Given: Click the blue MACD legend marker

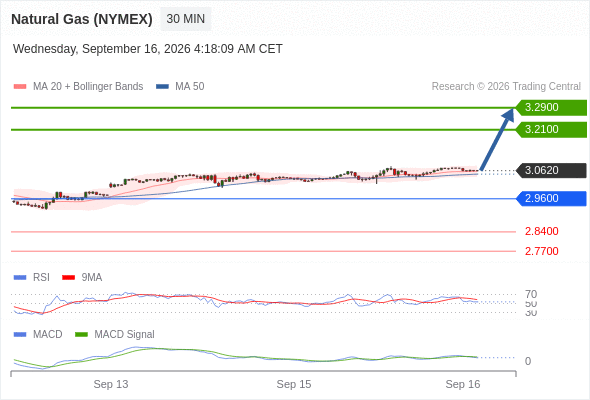Looking at the screenshot, I should coord(20,334).
